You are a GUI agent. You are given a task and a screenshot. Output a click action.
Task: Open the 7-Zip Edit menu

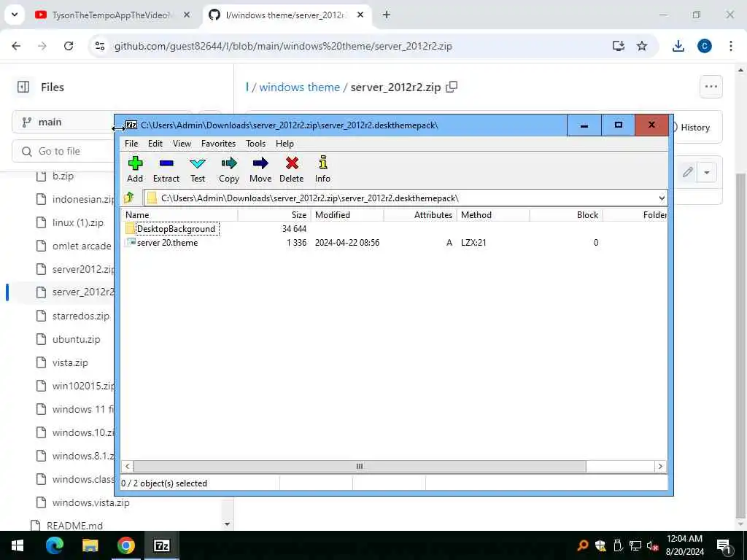tap(155, 144)
